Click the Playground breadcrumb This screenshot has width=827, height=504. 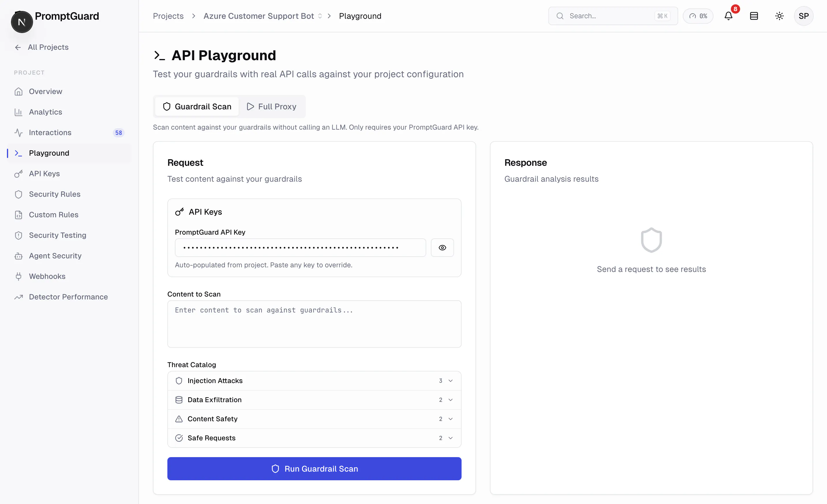[360, 16]
